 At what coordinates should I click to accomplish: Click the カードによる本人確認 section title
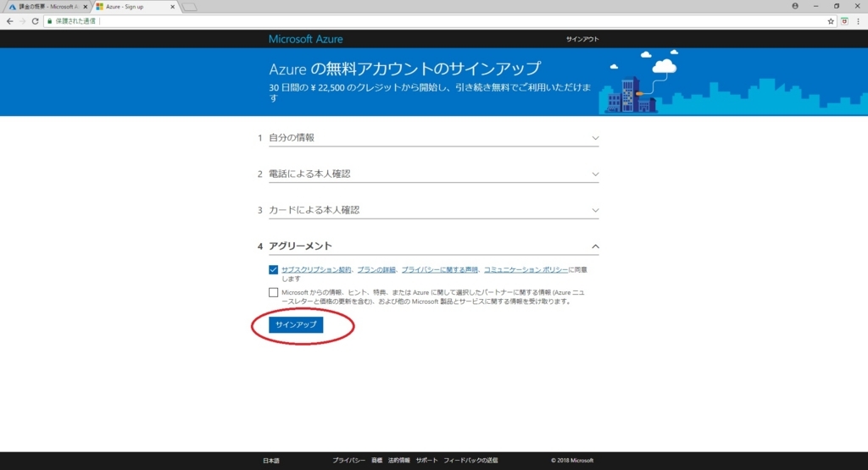pos(314,210)
